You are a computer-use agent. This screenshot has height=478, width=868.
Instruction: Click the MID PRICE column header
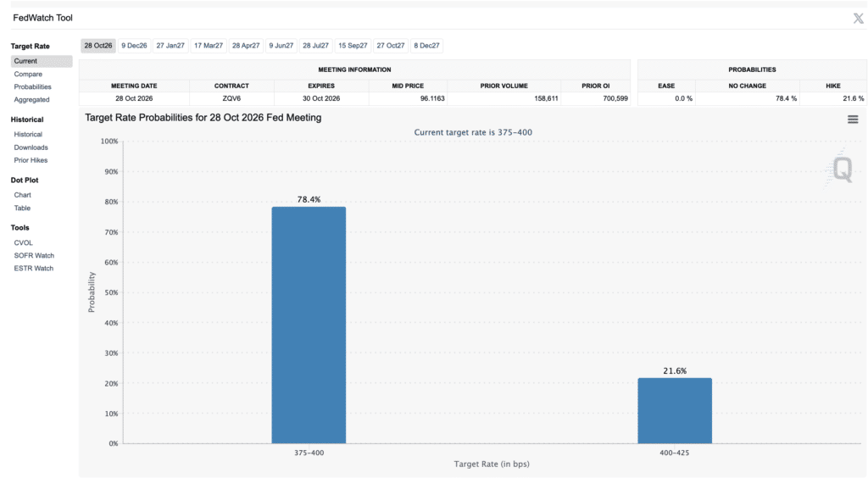pos(408,86)
